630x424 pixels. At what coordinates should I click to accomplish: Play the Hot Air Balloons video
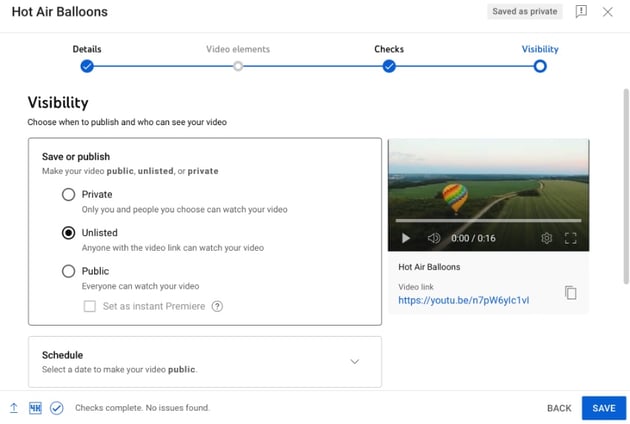coord(406,238)
